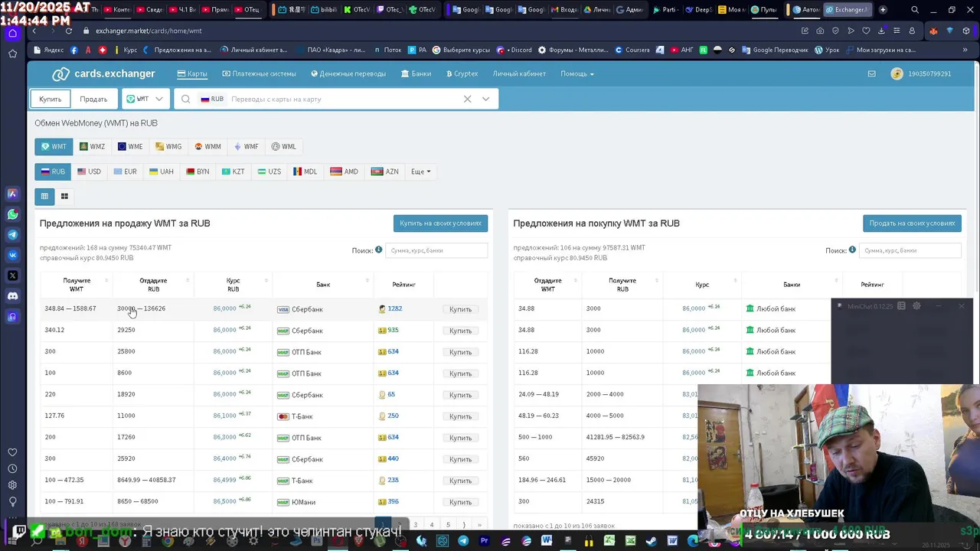Image resolution: width=980 pixels, height=551 pixels.
Task: Open MiniChat settings gear
Action: [x=916, y=306]
